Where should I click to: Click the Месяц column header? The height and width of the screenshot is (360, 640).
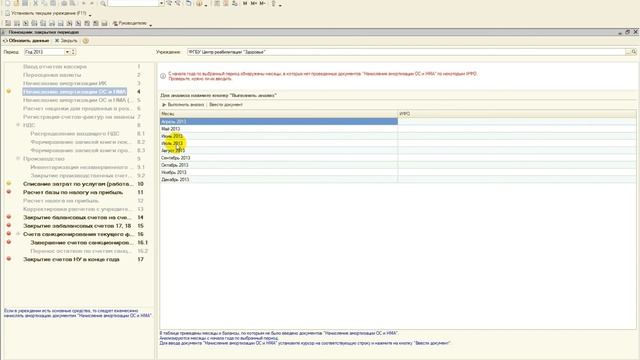(279, 114)
